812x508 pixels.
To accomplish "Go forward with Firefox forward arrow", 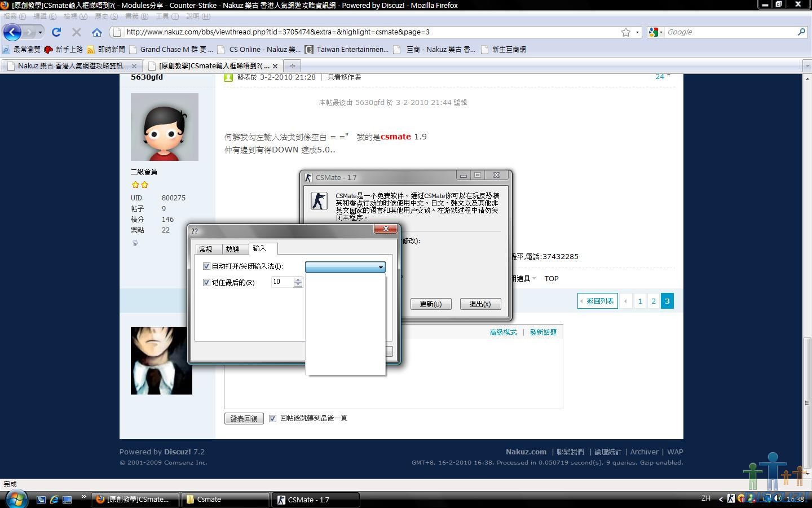I will 29,32.
